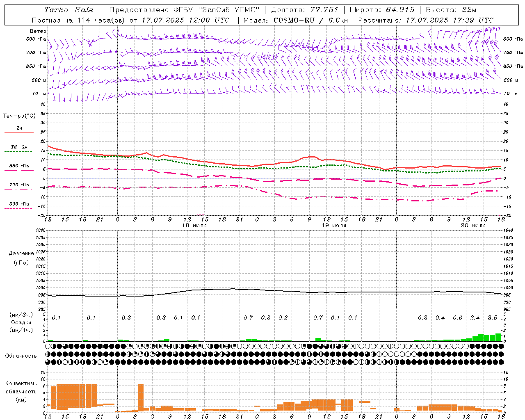Click the "20 июля" date label
The height and width of the screenshot is (420, 525).
473,226
